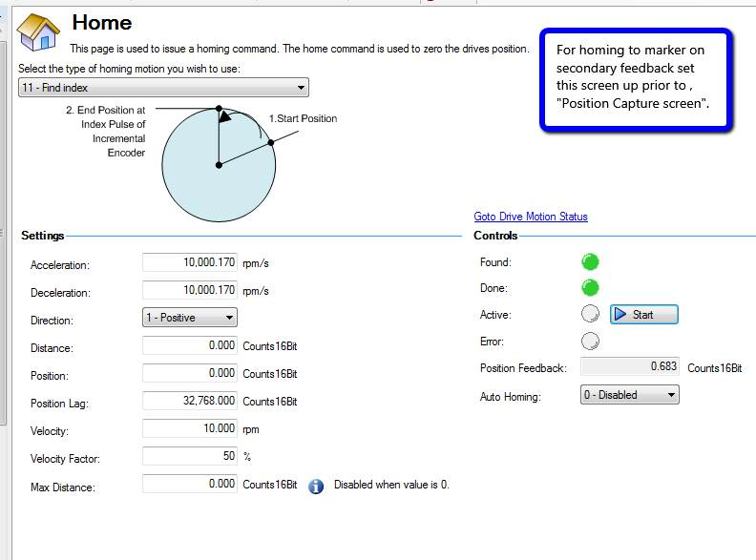Click the Acceleration value field
Viewport: 756px width, 560px height.
coord(190,262)
